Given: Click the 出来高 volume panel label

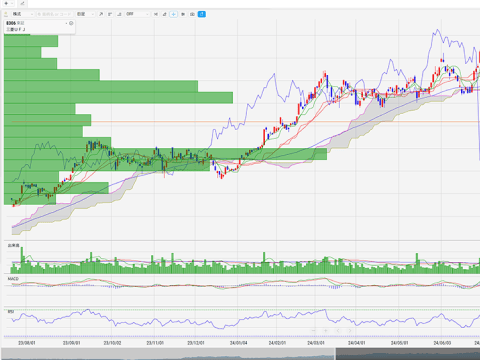Looking at the screenshot, I should pyautogui.click(x=13, y=245).
